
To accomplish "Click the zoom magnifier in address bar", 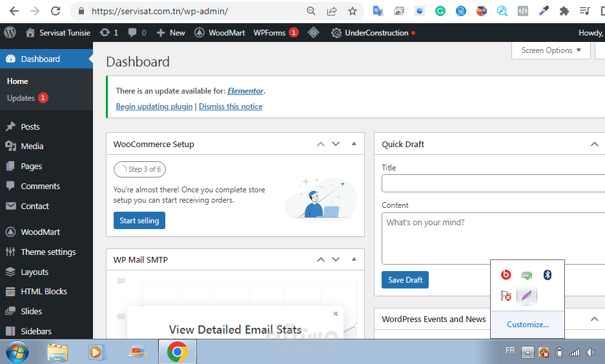I will pos(311,11).
